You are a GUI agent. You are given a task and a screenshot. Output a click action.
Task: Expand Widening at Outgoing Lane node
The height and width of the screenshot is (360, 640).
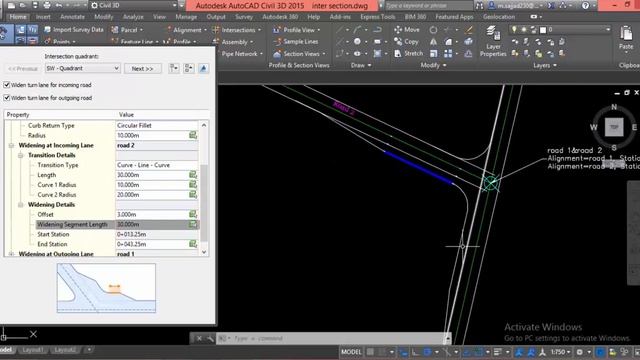[x=11, y=254]
